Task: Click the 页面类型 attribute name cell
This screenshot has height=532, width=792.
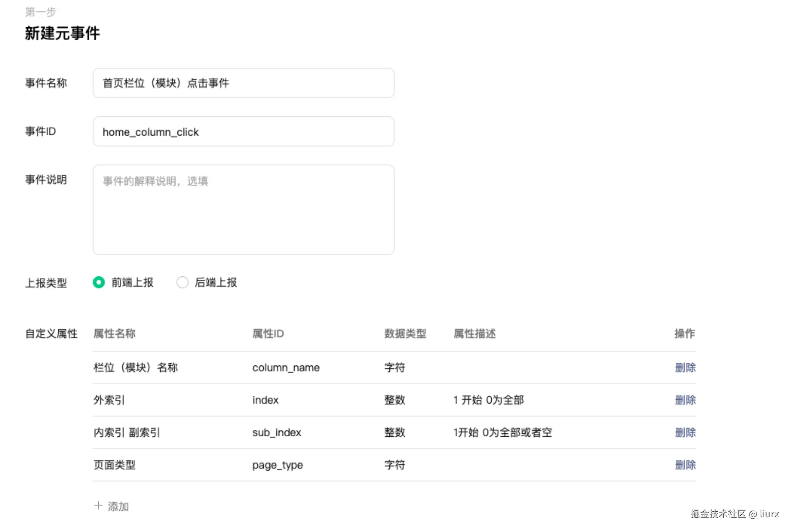Action: coord(115,465)
